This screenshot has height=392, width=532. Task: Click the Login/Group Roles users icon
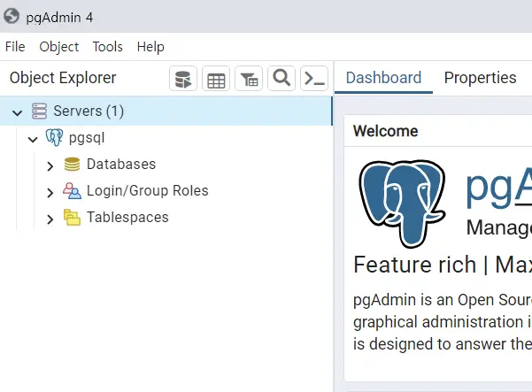click(x=72, y=190)
